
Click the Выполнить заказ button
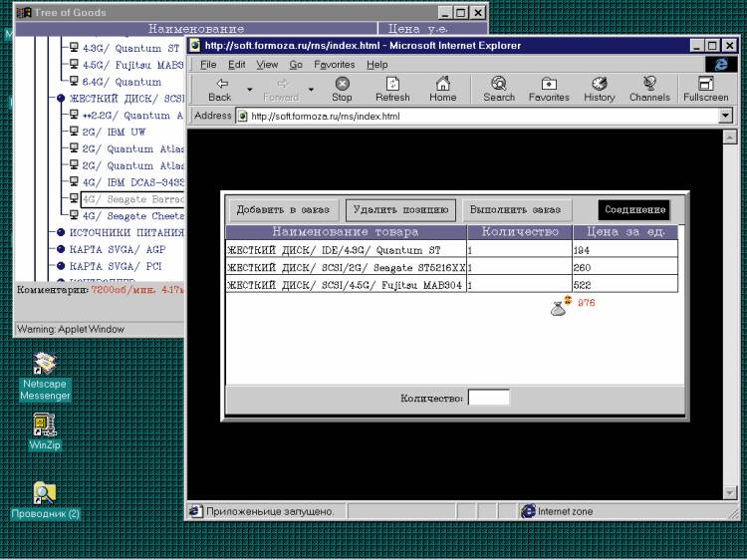pyautogui.click(x=517, y=210)
